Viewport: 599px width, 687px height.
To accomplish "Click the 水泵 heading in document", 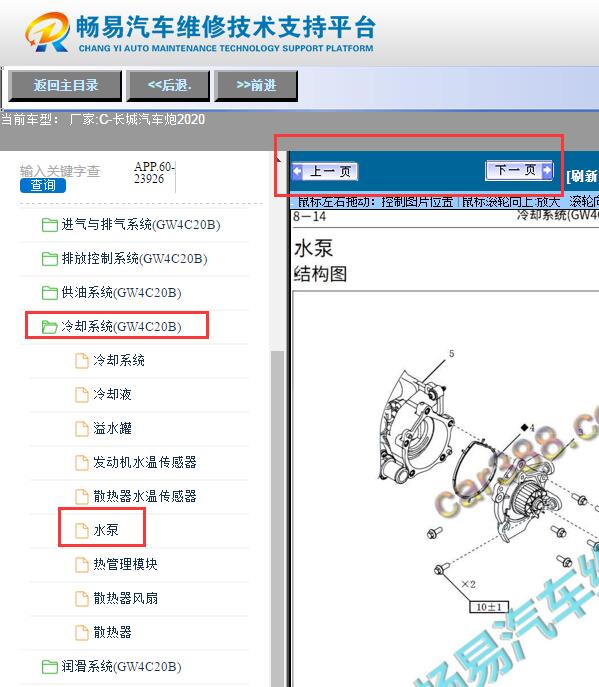I will coord(314,248).
